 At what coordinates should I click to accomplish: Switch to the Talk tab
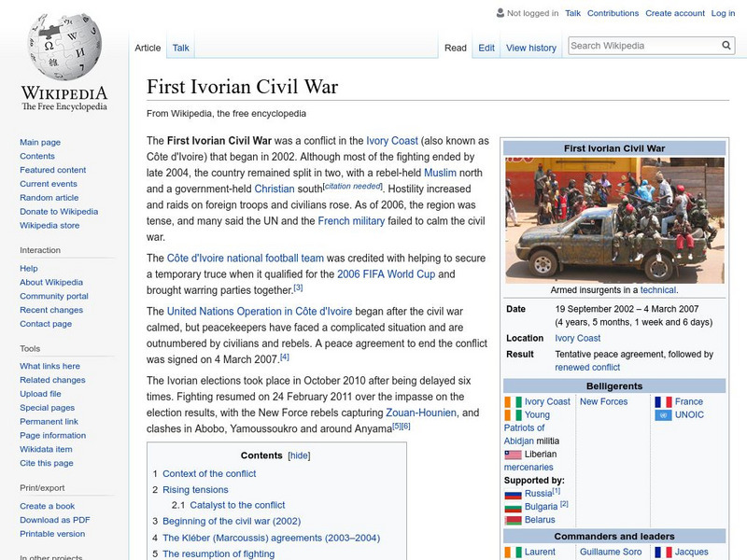pyautogui.click(x=179, y=47)
